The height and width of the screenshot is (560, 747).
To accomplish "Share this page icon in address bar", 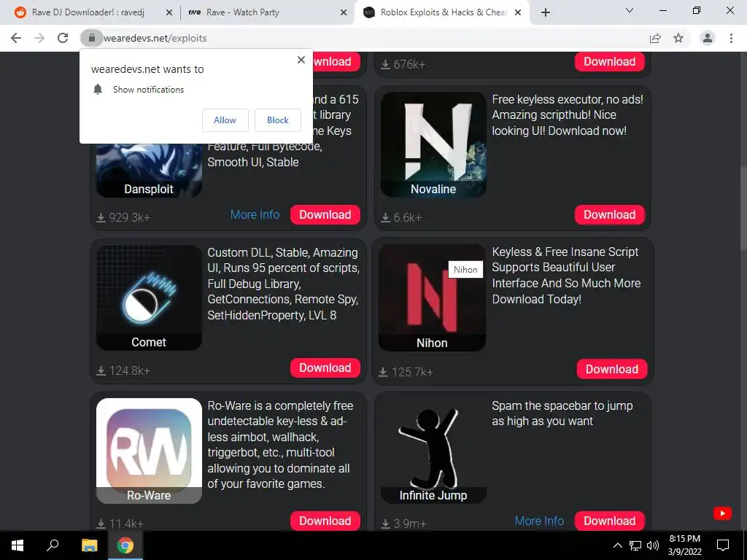I will pyautogui.click(x=655, y=38).
